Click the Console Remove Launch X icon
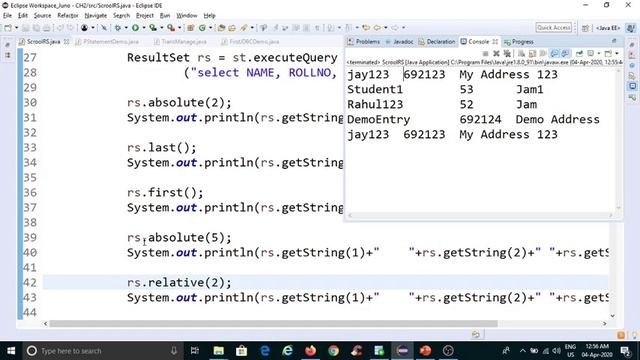 click(496, 53)
